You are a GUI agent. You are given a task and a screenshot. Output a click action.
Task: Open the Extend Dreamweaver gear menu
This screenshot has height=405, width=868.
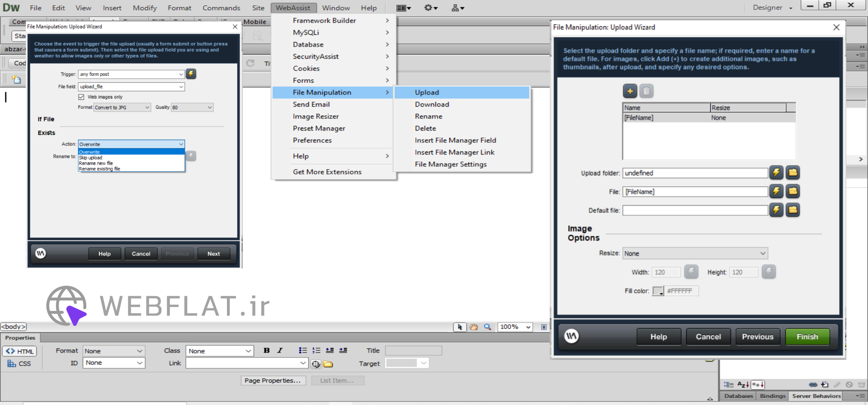tap(430, 8)
